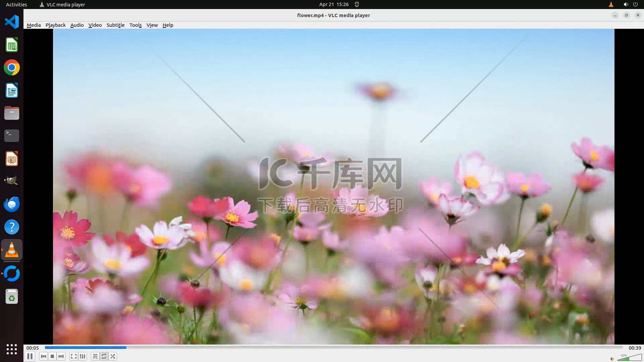Stop the video playback
The width and height of the screenshot is (644, 362).
click(52, 356)
